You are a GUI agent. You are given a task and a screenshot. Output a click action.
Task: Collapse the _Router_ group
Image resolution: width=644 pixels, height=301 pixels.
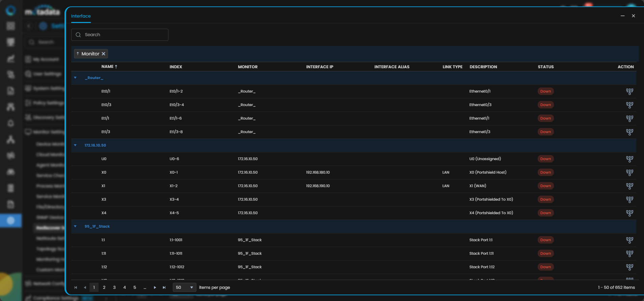75,78
